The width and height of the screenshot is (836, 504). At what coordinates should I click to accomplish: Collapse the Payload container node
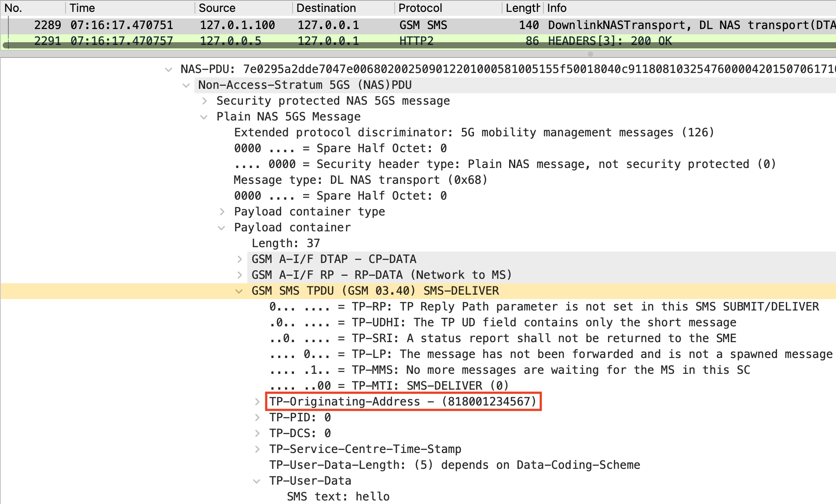click(222, 228)
